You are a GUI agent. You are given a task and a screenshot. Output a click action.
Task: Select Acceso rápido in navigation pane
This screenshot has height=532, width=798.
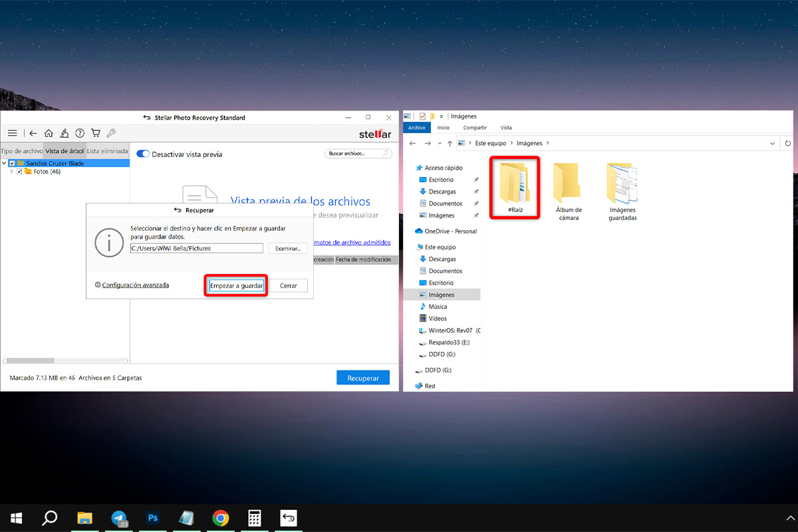[x=438, y=168]
